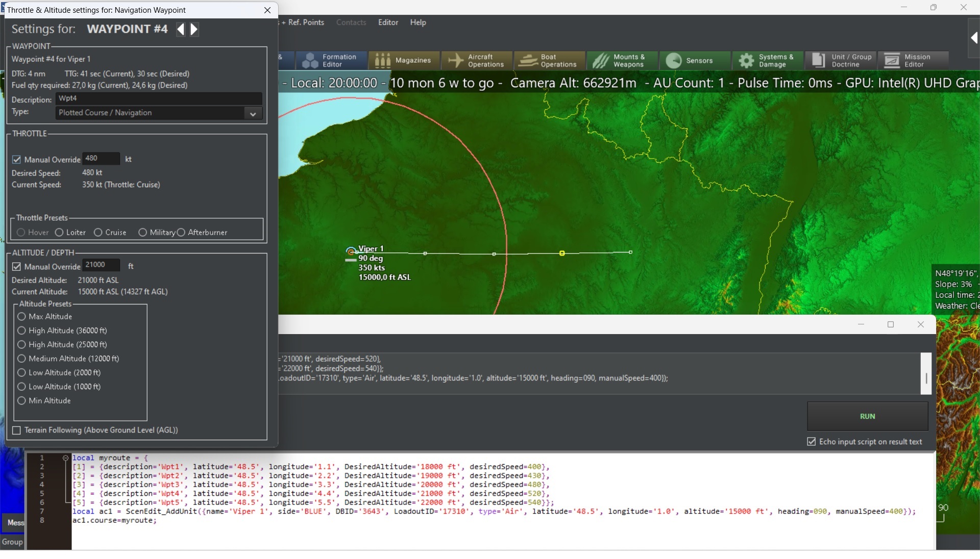The width and height of the screenshot is (980, 559).
Task: Open the Editor menu
Action: (388, 22)
